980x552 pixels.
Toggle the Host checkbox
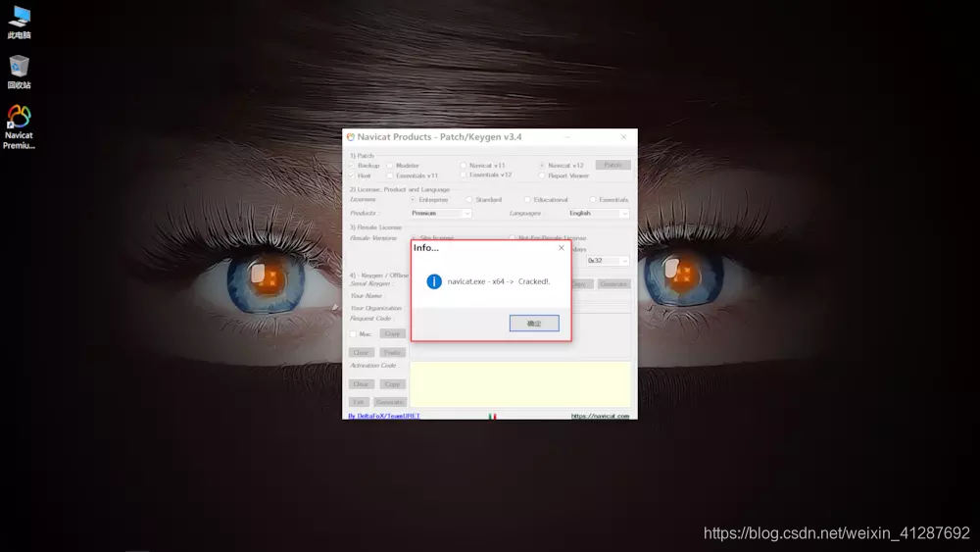click(x=352, y=176)
